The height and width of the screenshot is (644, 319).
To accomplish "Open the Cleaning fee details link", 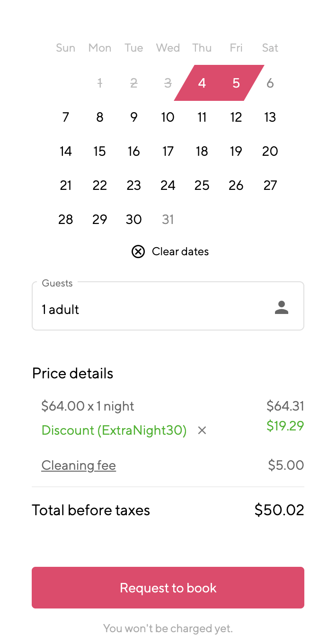I will [79, 465].
